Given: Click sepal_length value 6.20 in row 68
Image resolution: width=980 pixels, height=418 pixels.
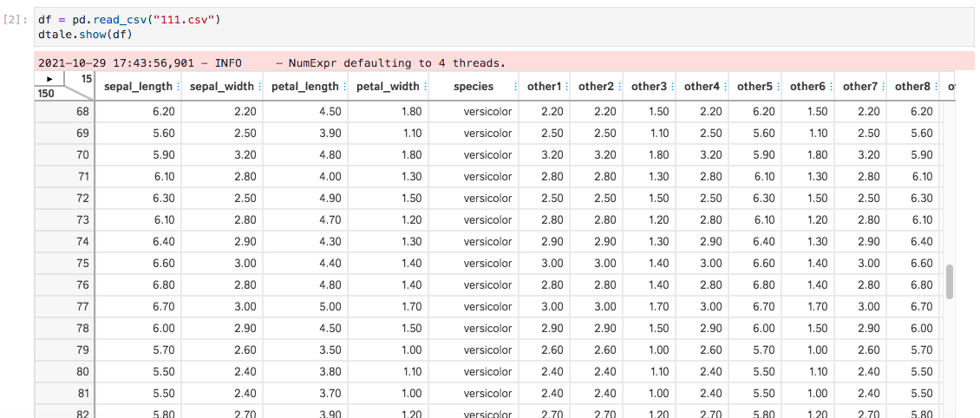Looking at the screenshot, I should (163, 113).
